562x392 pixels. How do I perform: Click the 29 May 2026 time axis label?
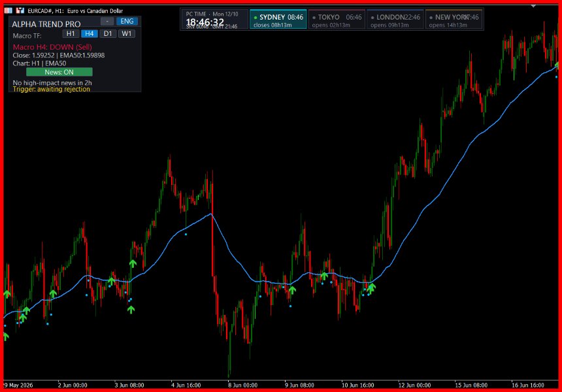[18, 385]
